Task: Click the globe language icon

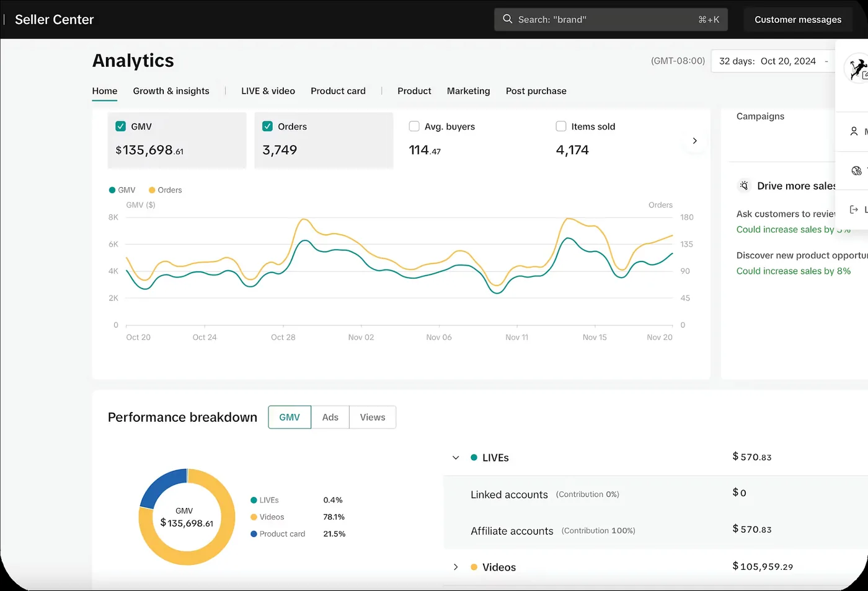Action: point(857,171)
